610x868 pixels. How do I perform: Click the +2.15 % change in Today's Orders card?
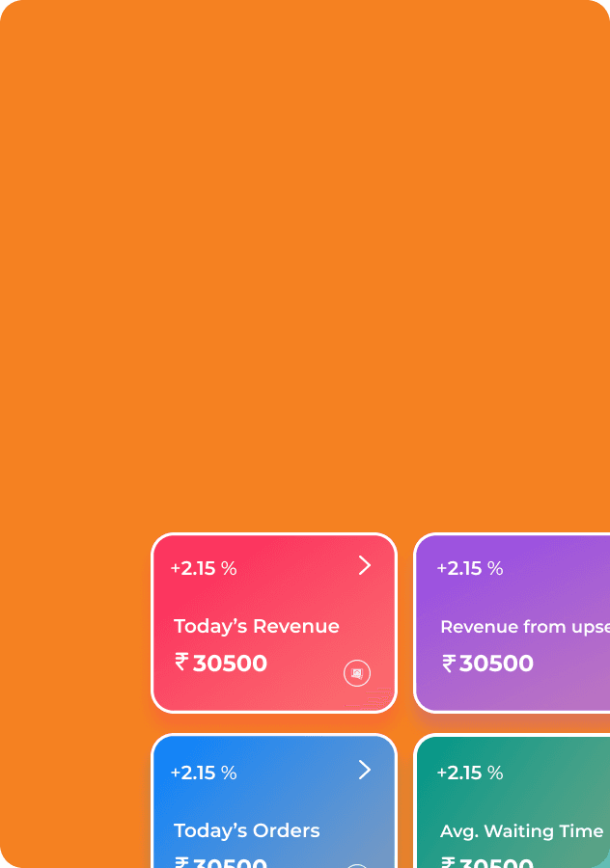click(x=204, y=773)
